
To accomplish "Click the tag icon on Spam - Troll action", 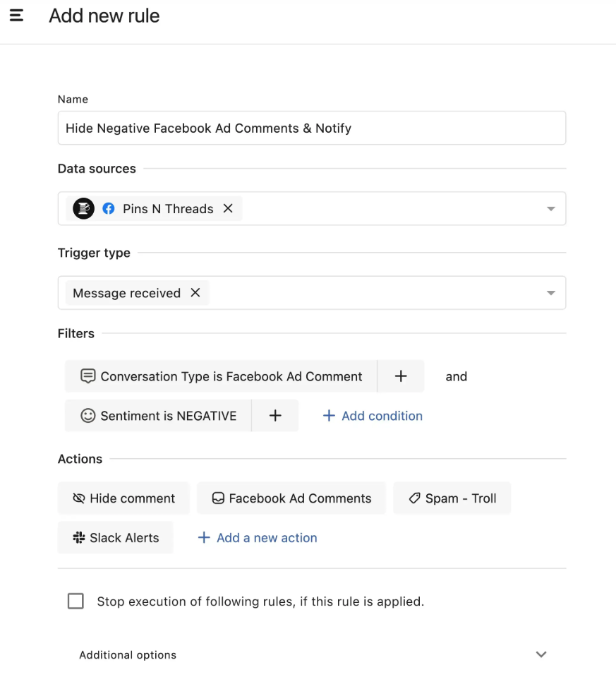I will click(413, 498).
